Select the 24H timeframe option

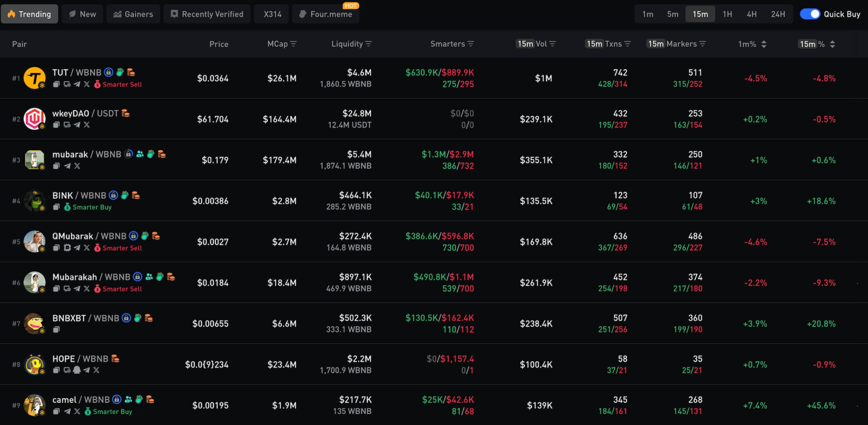[778, 14]
